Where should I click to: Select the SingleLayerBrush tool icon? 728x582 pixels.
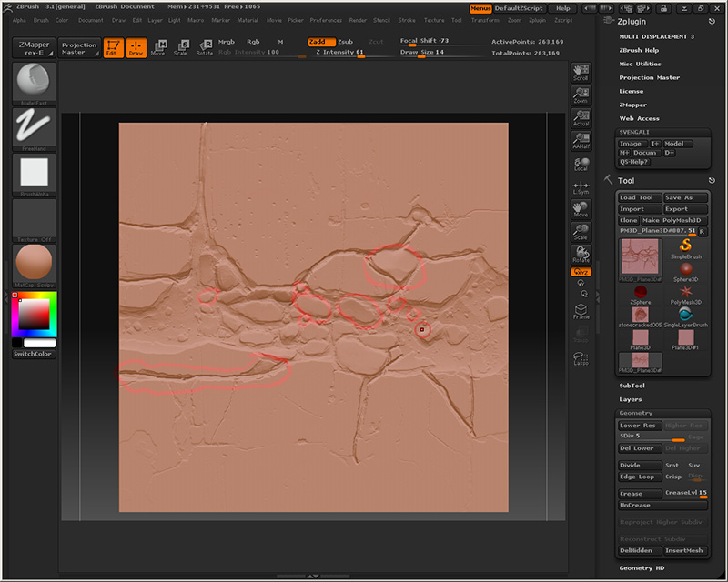pos(686,317)
